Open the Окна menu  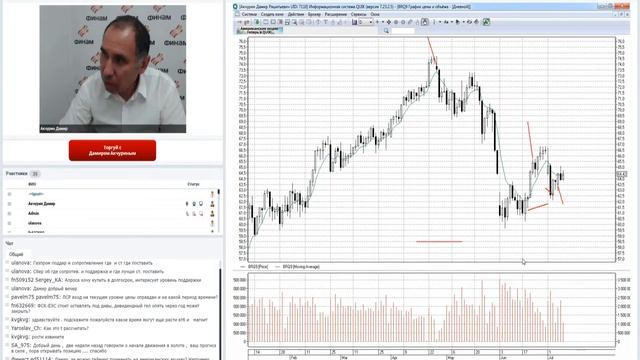point(375,14)
